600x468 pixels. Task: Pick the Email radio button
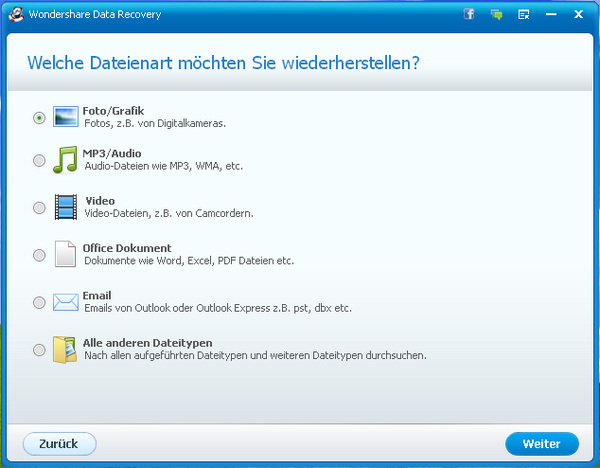pyautogui.click(x=39, y=302)
